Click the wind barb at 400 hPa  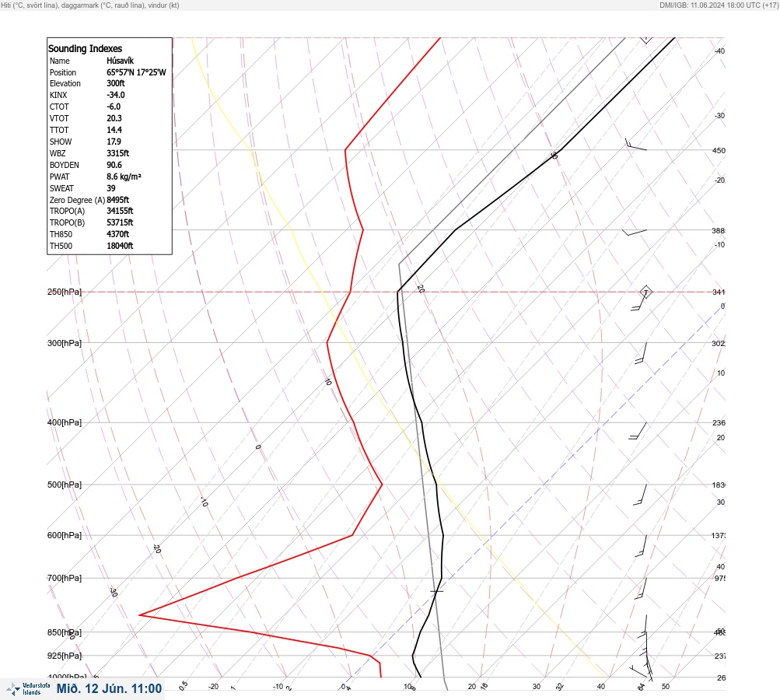point(638,432)
